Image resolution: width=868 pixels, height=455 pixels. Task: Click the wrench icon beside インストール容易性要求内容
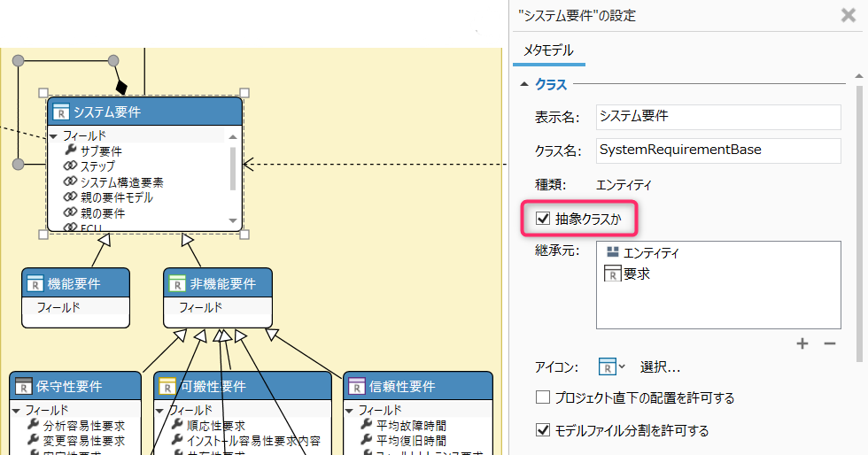click(177, 439)
